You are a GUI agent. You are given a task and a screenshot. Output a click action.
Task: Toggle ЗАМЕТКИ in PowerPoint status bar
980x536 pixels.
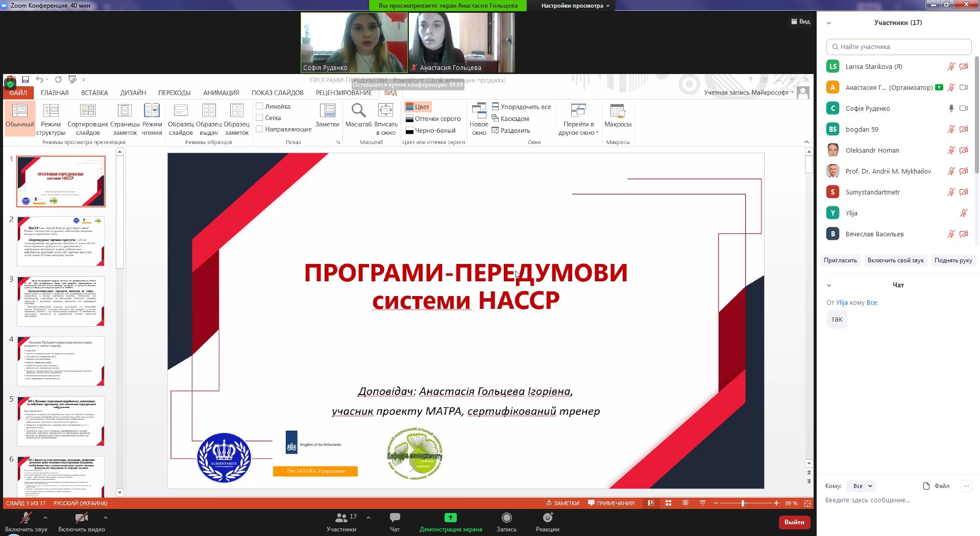pyautogui.click(x=562, y=503)
